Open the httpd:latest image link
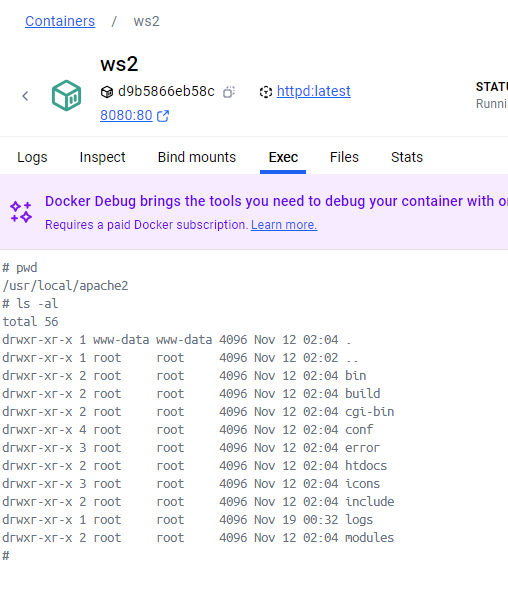Screen dimensions: 508x612 pyautogui.click(x=314, y=91)
